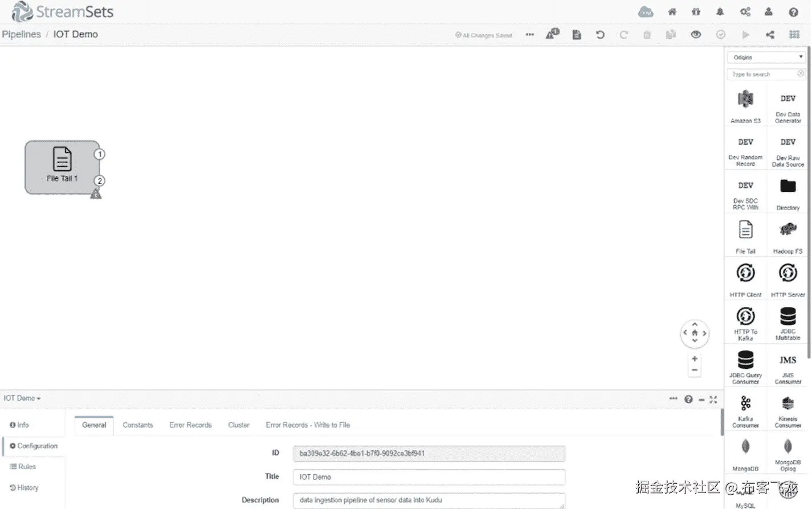Open the Origins stage type dropdown
This screenshot has height=509, width=812.
coord(766,57)
